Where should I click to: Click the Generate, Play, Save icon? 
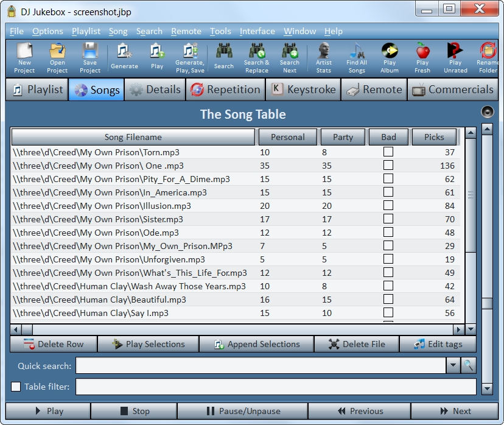[190, 58]
